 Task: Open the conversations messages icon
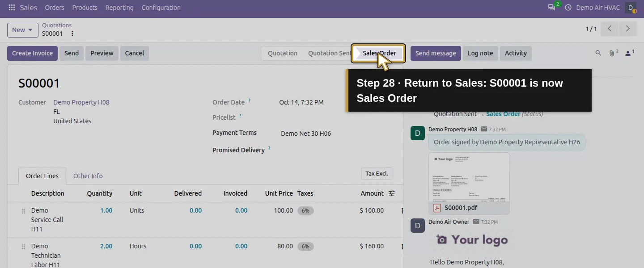[551, 8]
